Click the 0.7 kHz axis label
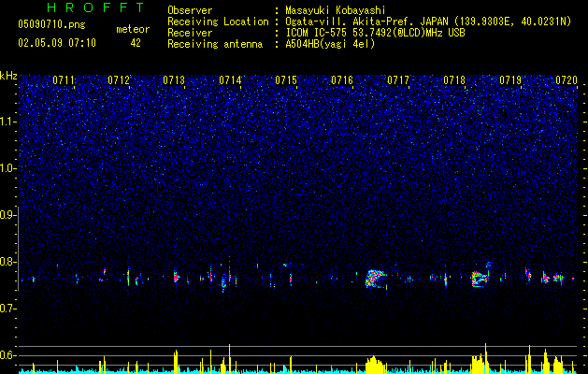The width and height of the screenshot is (588, 374). pyautogui.click(x=7, y=309)
